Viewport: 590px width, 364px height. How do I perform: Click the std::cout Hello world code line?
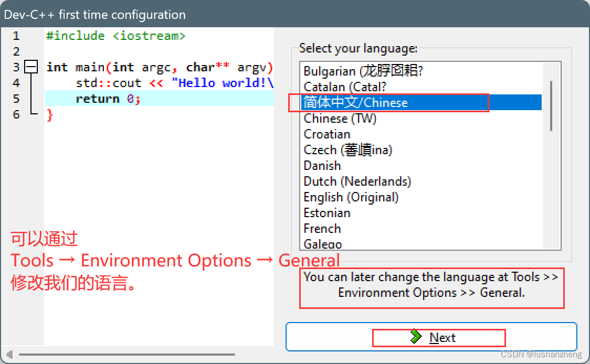pyautogui.click(x=174, y=83)
